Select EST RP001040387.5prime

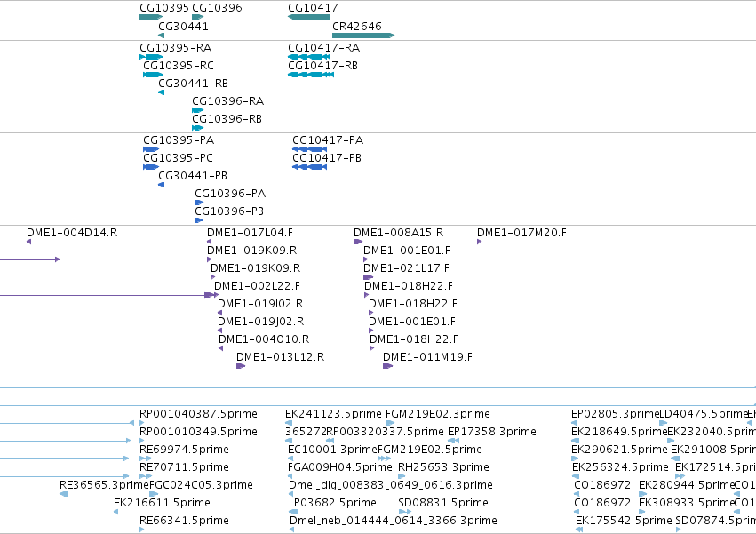pyautogui.click(x=198, y=414)
